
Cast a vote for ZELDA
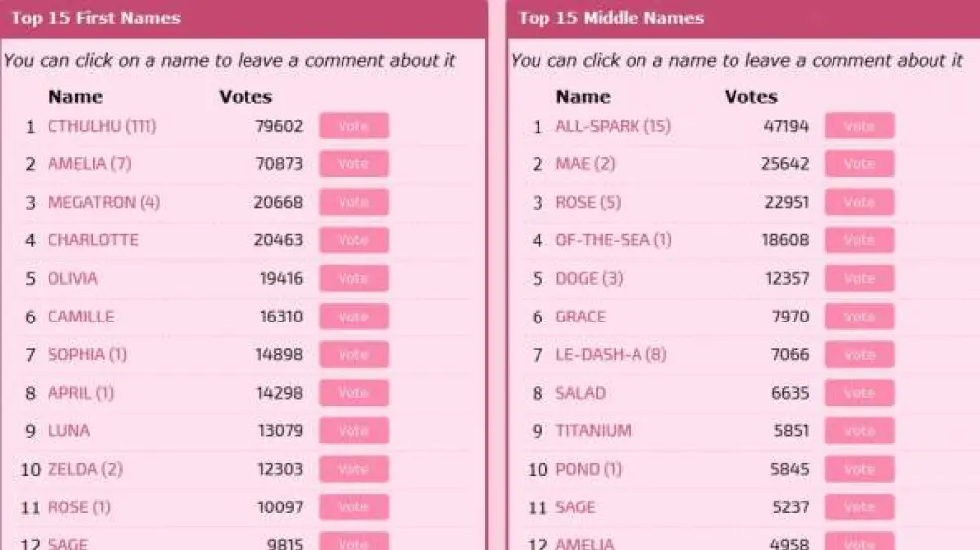point(353,469)
